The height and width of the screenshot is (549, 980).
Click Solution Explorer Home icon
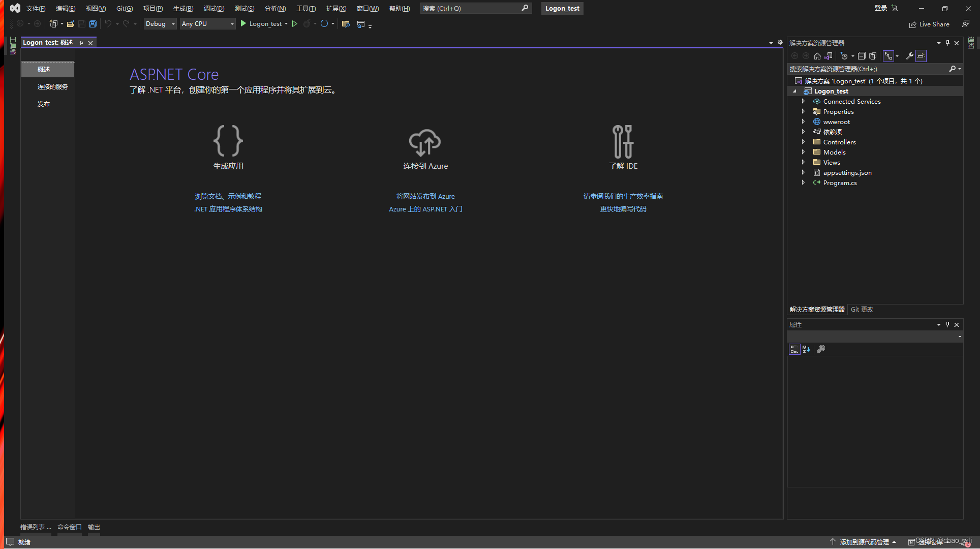pyautogui.click(x=817, y=56)
